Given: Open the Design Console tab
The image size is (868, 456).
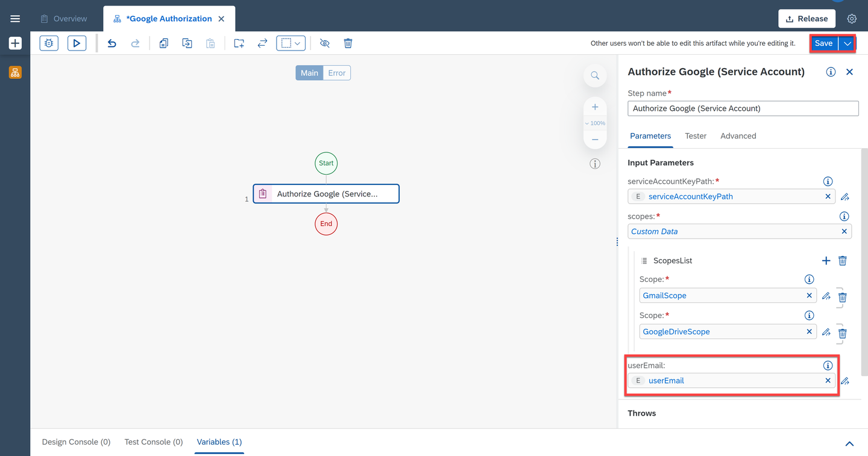Looking at the screenshot, I should [x=77, y=442].
